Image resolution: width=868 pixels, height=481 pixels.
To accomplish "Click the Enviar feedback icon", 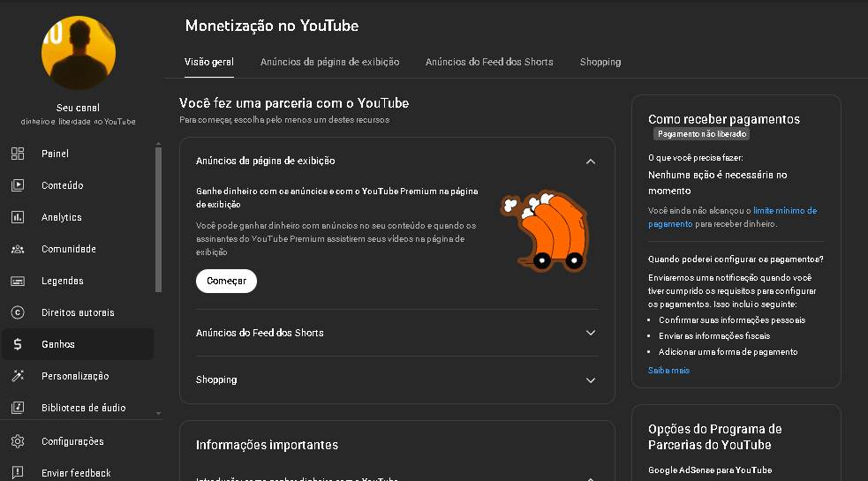I will pos(18,473).
